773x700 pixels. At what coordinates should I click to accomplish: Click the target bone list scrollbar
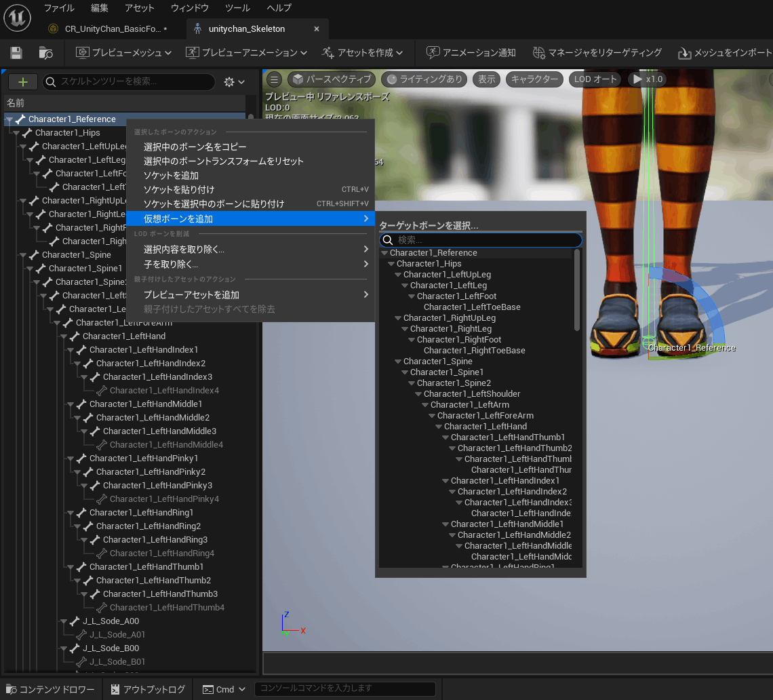[x=577, y=290]
